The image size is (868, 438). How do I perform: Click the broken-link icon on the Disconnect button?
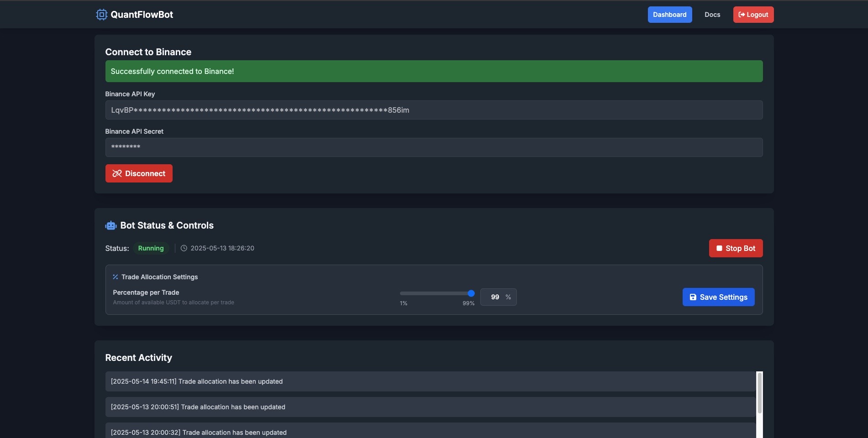click(x=117, y=173)
